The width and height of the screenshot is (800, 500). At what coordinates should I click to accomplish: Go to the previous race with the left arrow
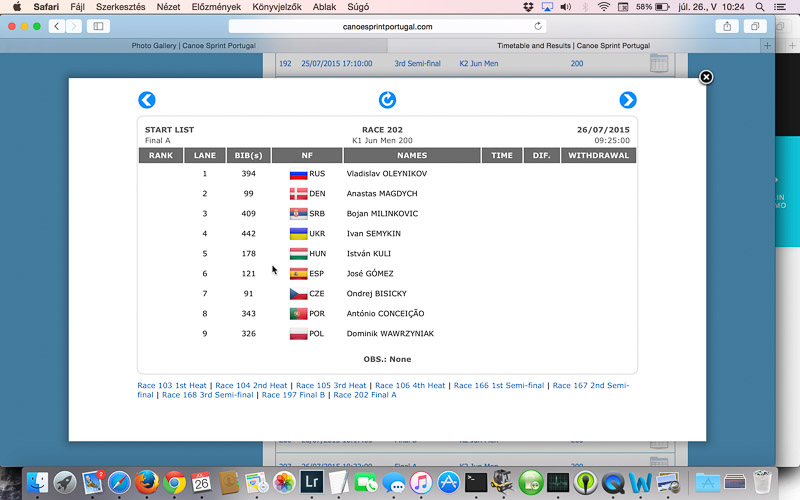pyautogui.click(x=147, y=100)
